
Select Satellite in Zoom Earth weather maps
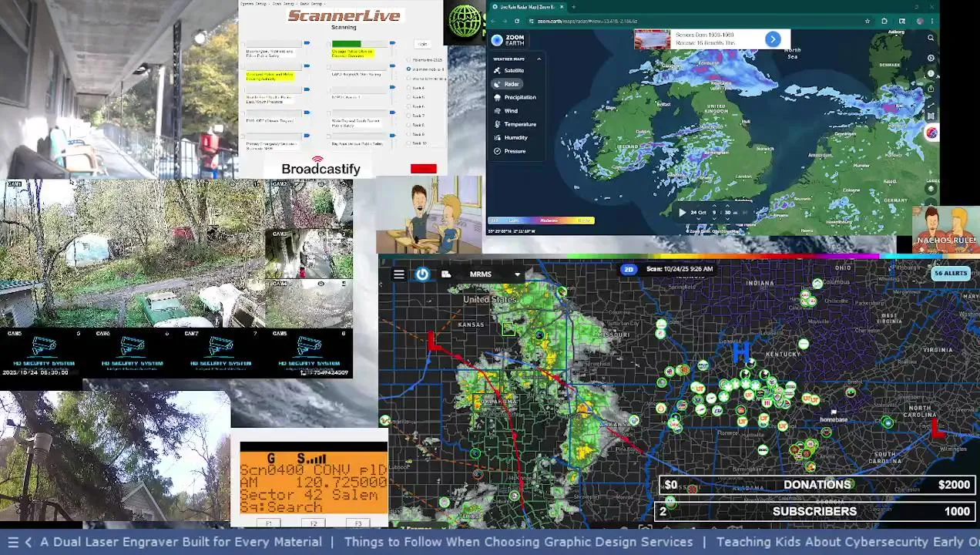click(x=508, y=70)
